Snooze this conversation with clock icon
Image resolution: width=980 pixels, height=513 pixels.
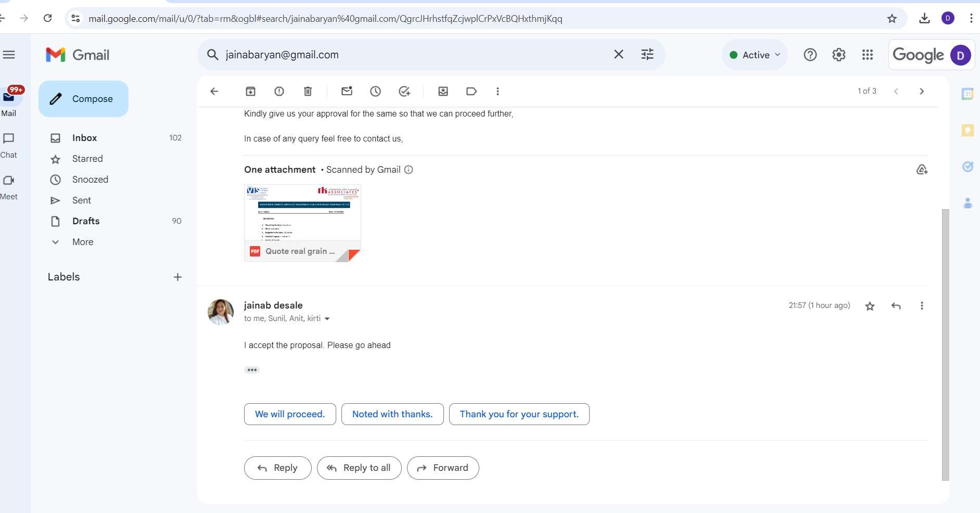(375, 92)
